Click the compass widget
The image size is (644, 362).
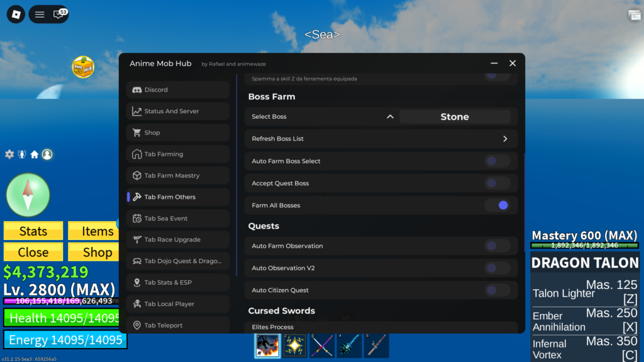pos(28,195)
